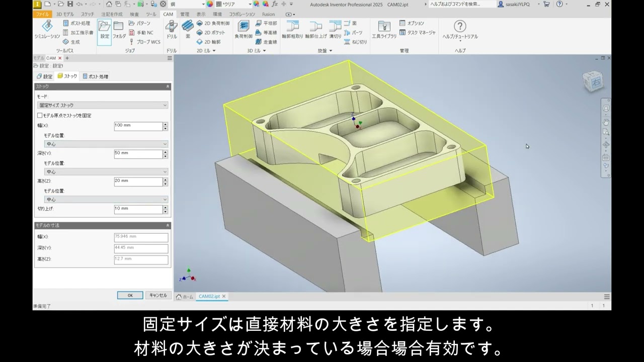644x362 pixels.
Task: Click the 高さ(Z) value field 20 mm
Action: click(x=138, y=182)
